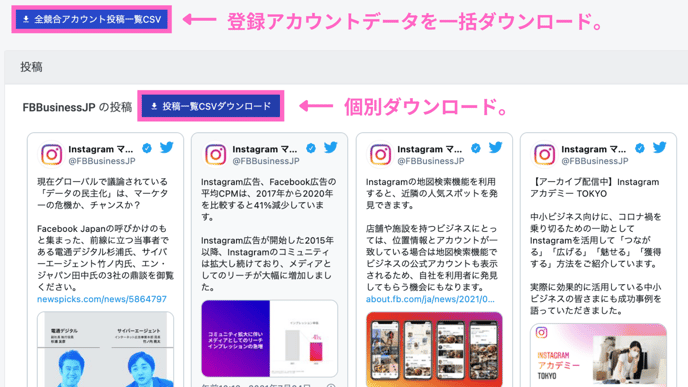Click verified badge on アーカイブ配信中 tweet

pyautogui.click(x=640, y=148)
